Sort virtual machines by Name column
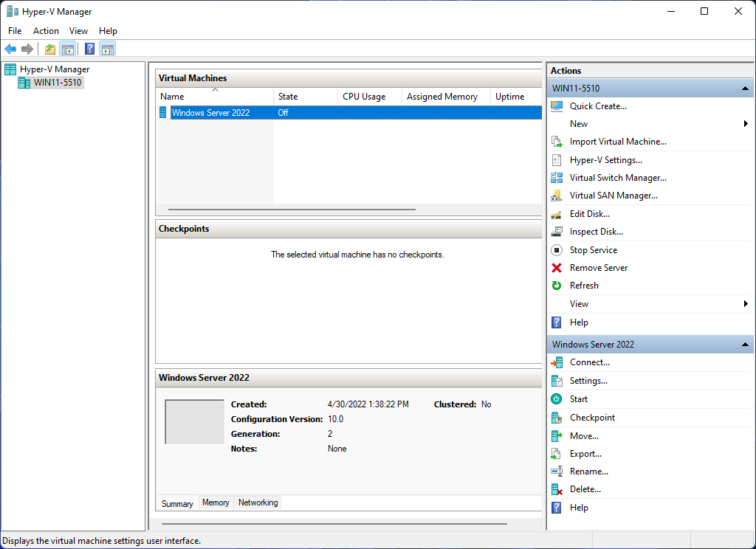The width and height of the screenshot is (756, 549). pos(215,97)
